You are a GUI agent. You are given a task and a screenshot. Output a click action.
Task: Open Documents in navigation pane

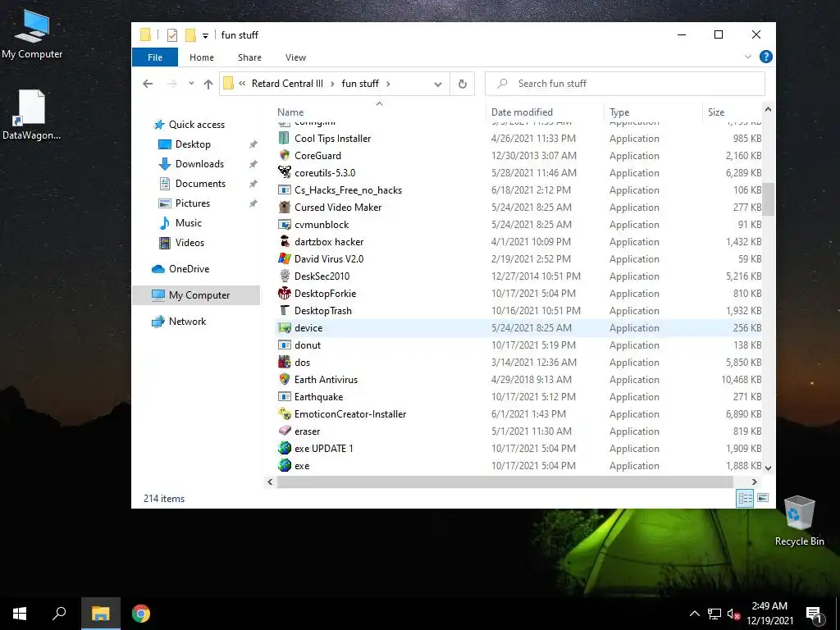click(200, 183)
